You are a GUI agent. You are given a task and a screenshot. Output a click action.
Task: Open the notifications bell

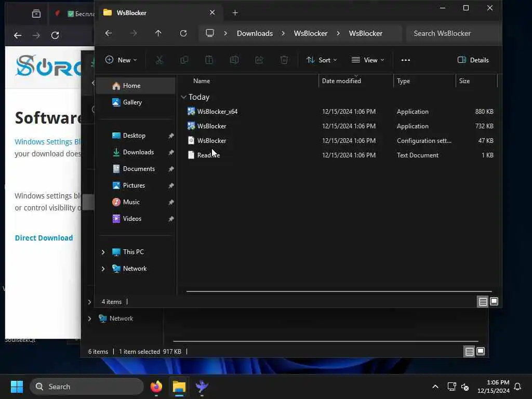(x=517, y=387)
